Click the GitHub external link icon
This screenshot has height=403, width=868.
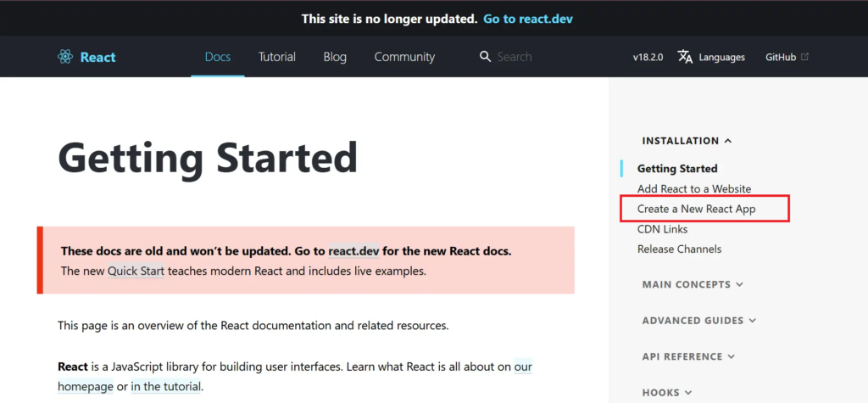coord(805,57)
